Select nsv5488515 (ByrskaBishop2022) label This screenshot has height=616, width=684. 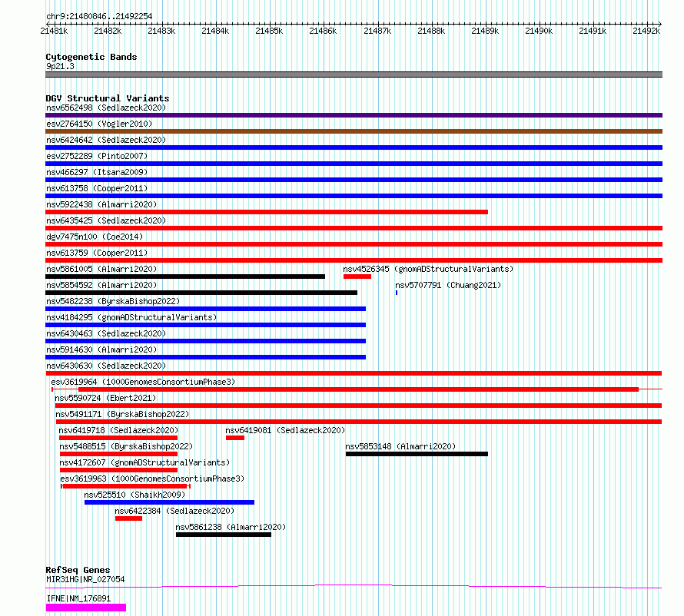[x=126, y=446]
